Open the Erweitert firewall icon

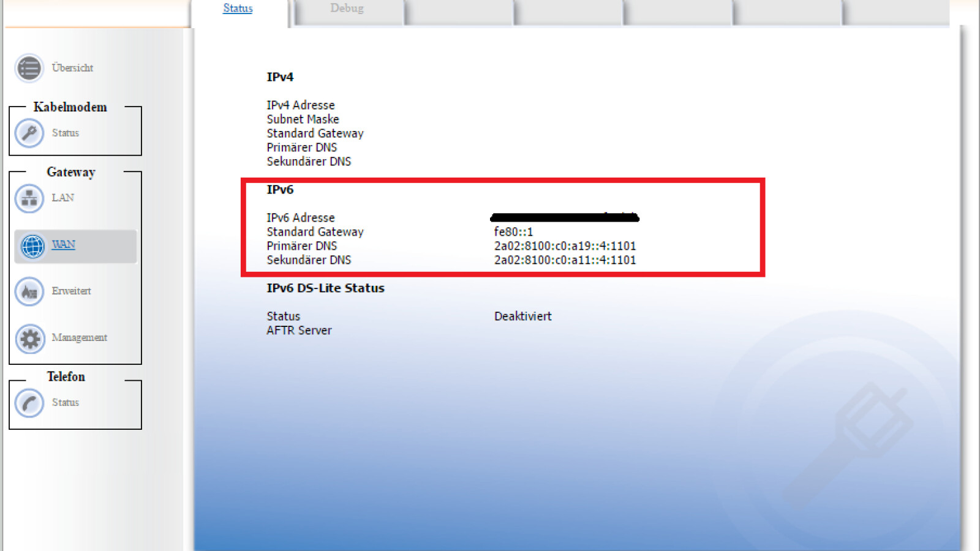click(29, 292)
